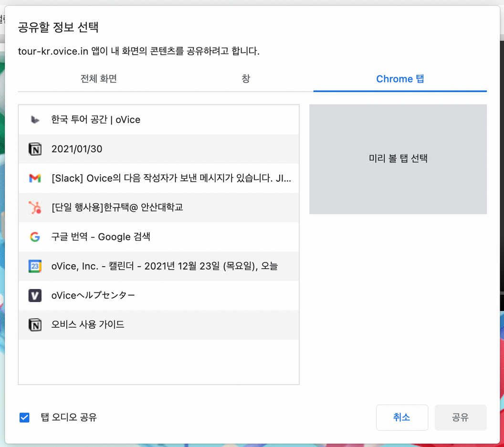Choose the '구글 번역 - Google 검색' tab title

pos(101,237)
